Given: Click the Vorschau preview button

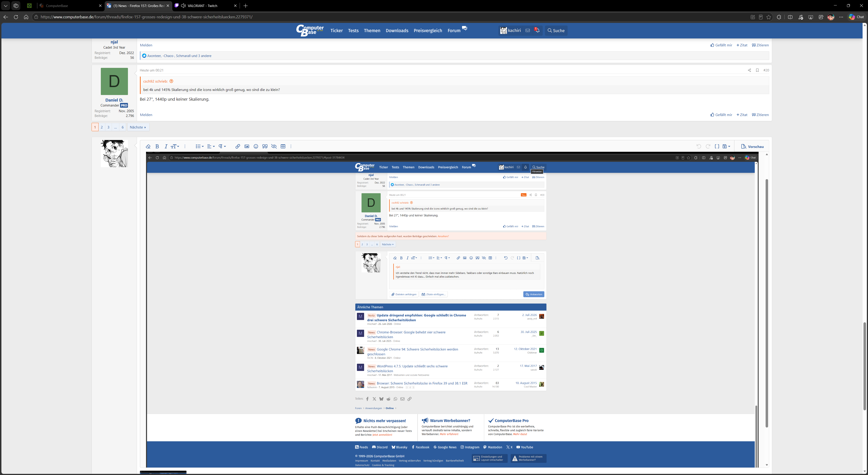Looking at the screenshot, I should click(752, 146).
